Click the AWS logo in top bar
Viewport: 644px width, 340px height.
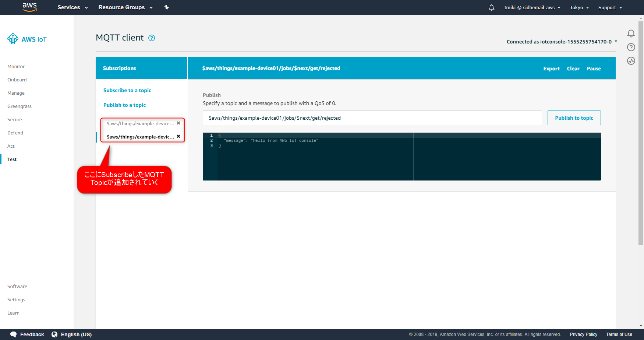[x=29, y=7]
